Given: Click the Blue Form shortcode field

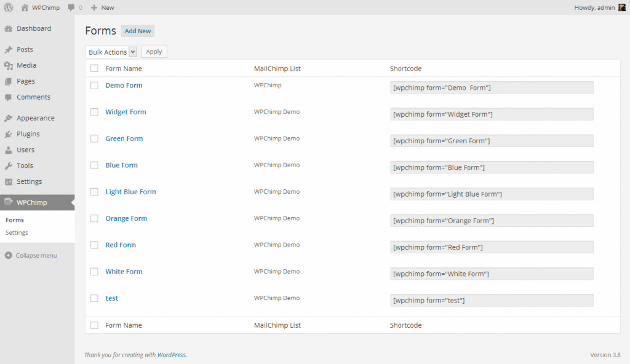Looking at the screenshot, I should (x=492, y=167).
